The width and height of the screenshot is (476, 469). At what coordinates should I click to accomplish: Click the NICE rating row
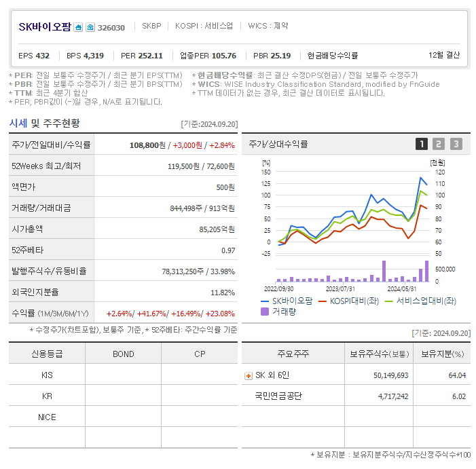[x=124, y=417]
